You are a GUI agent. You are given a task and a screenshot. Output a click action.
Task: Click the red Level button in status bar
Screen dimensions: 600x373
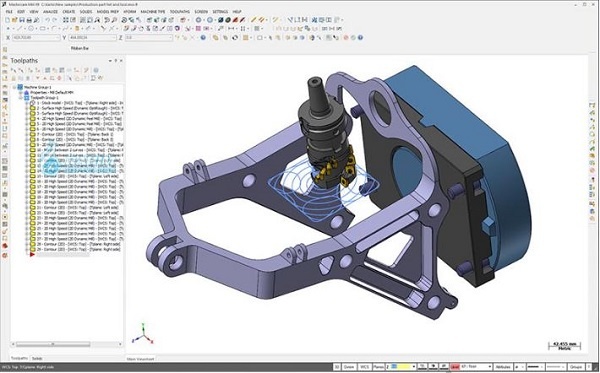point(454,367)
